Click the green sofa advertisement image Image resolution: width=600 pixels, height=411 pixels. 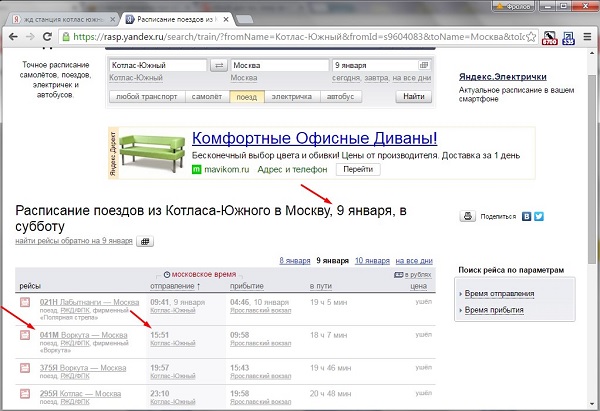(x=152, y=153)
